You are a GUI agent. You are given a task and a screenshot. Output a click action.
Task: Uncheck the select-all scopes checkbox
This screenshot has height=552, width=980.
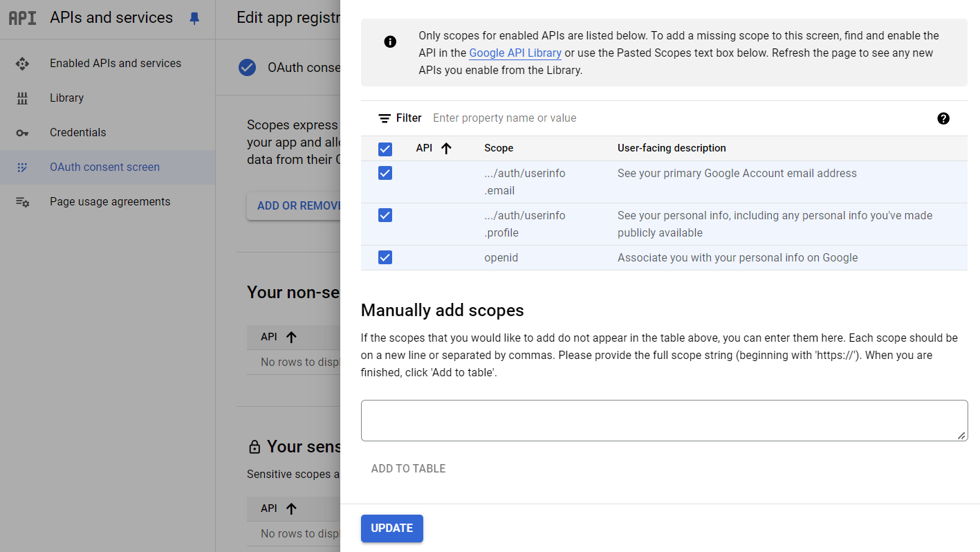click(385, 148)
